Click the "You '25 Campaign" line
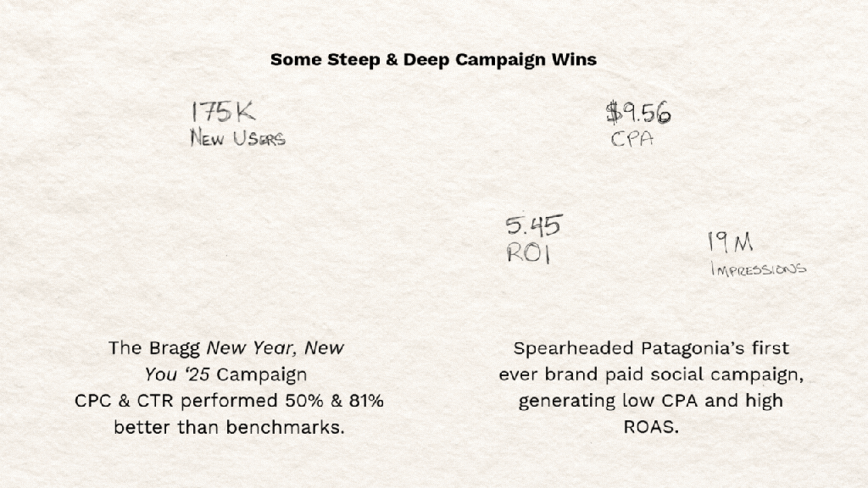868x488 pixels. pos(225,374)
